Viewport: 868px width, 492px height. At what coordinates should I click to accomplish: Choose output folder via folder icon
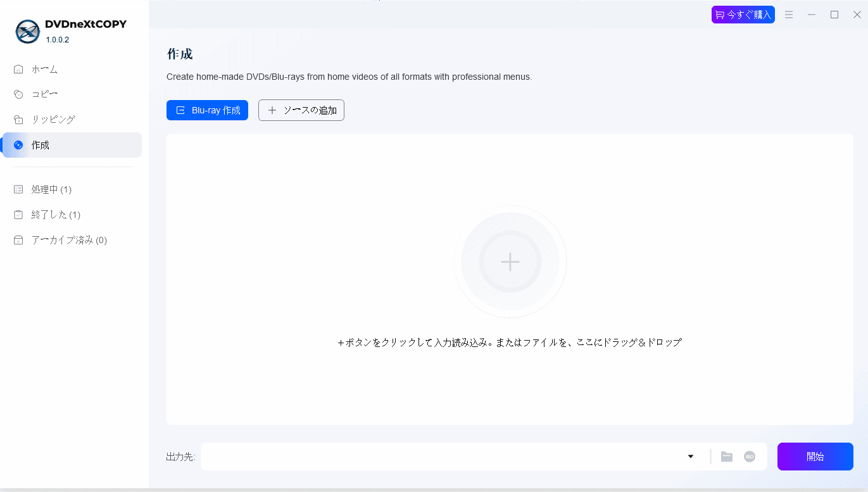[x=727, y=457]
